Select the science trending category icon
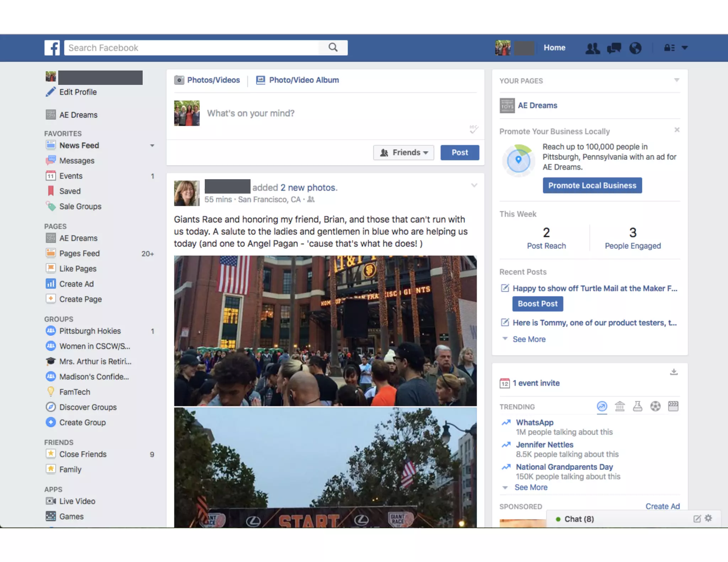Image resolution: width=728 pixels, height=562 pixels. coord(637,406)
